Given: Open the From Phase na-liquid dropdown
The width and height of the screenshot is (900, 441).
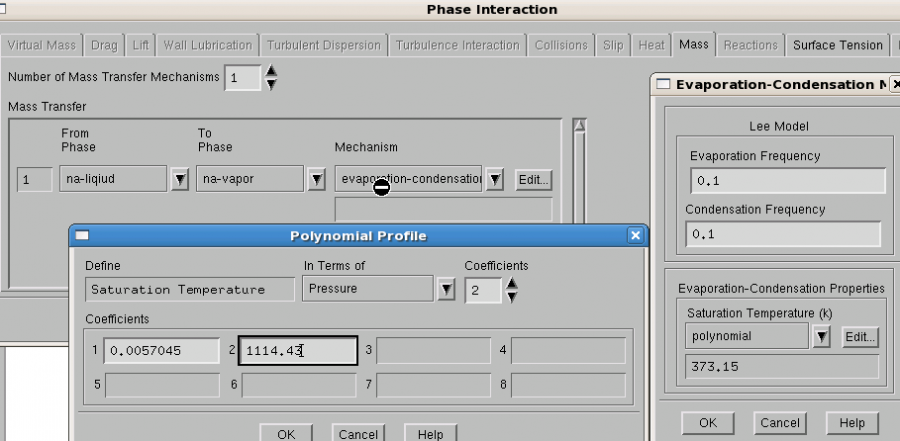Looking at the screenshot, I should (180, 180).
